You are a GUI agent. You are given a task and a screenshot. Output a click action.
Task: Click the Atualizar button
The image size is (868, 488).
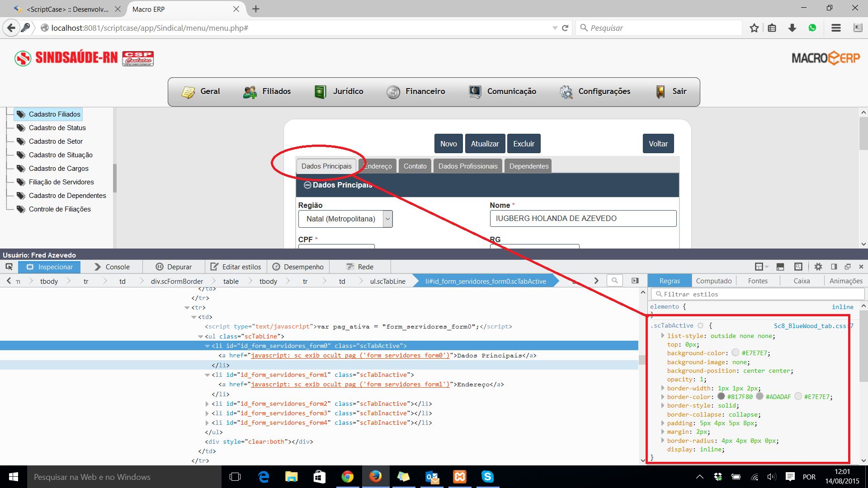click(x=485, y=144)
